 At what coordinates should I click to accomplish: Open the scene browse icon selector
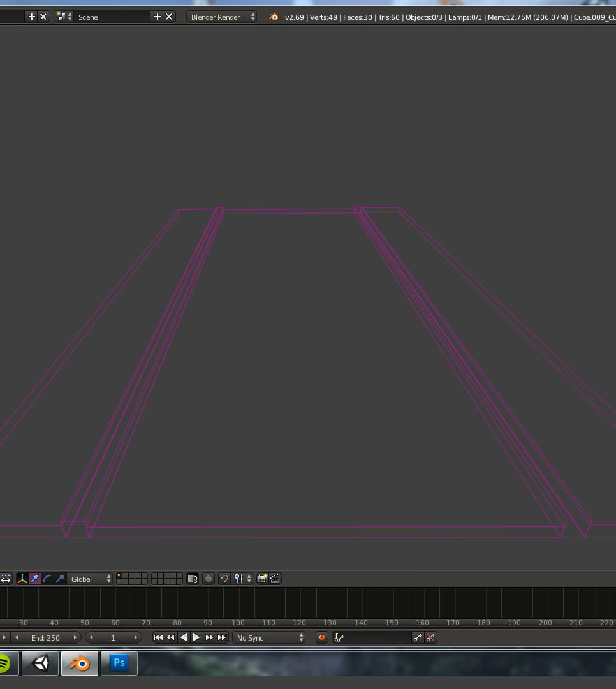pos(64,17)
